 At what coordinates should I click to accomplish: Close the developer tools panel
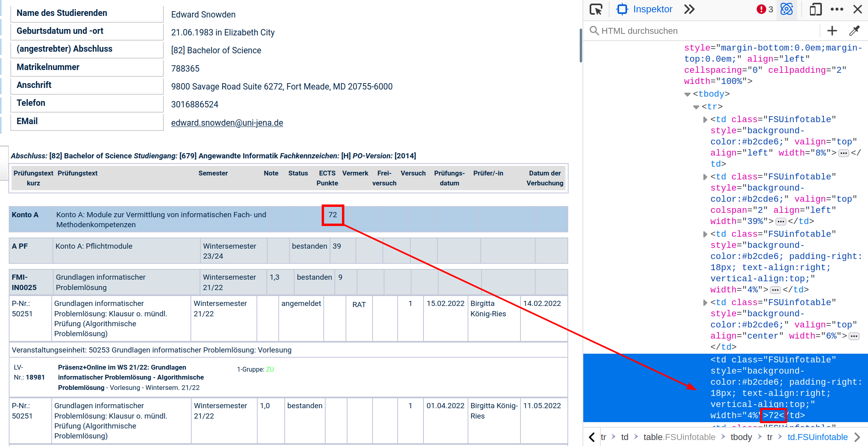(x=858, y=9)
